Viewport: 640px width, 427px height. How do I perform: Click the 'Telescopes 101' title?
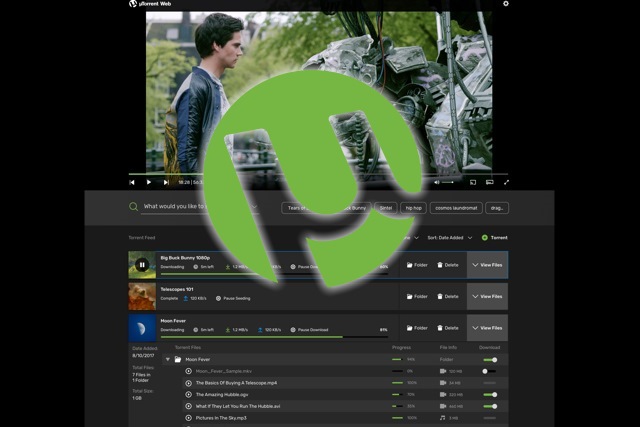(177, 289)
